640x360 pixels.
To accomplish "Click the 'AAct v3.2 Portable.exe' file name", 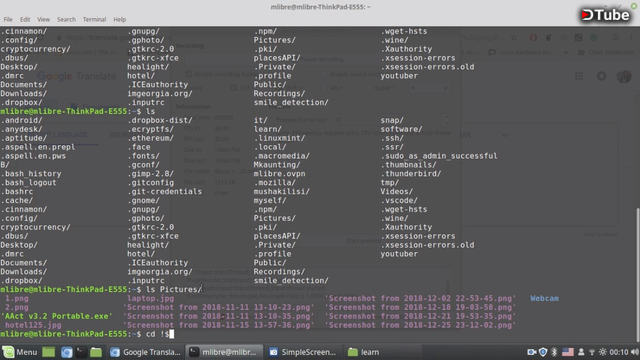I will [x=57, y=316].
